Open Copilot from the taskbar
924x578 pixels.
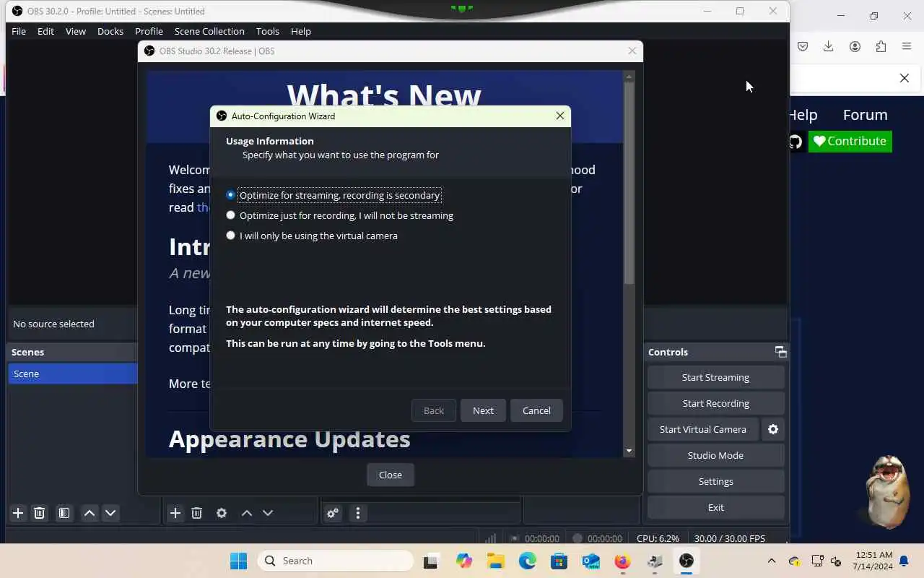point(463,561)
